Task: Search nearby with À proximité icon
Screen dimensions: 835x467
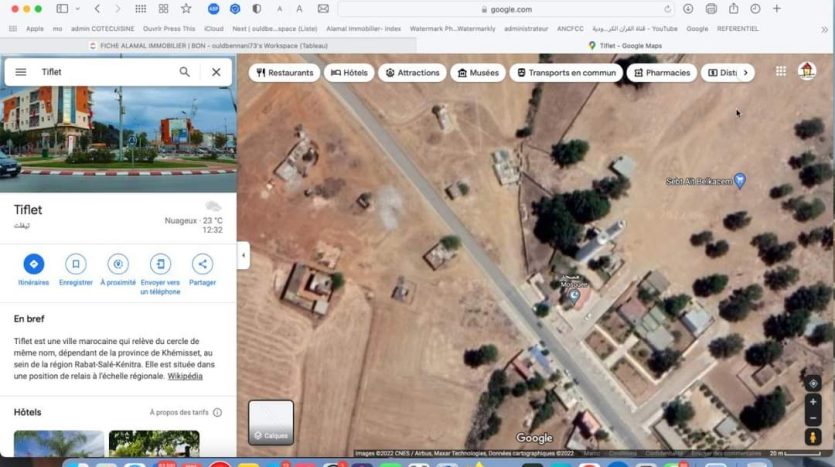Action: [x=118, y=264]
